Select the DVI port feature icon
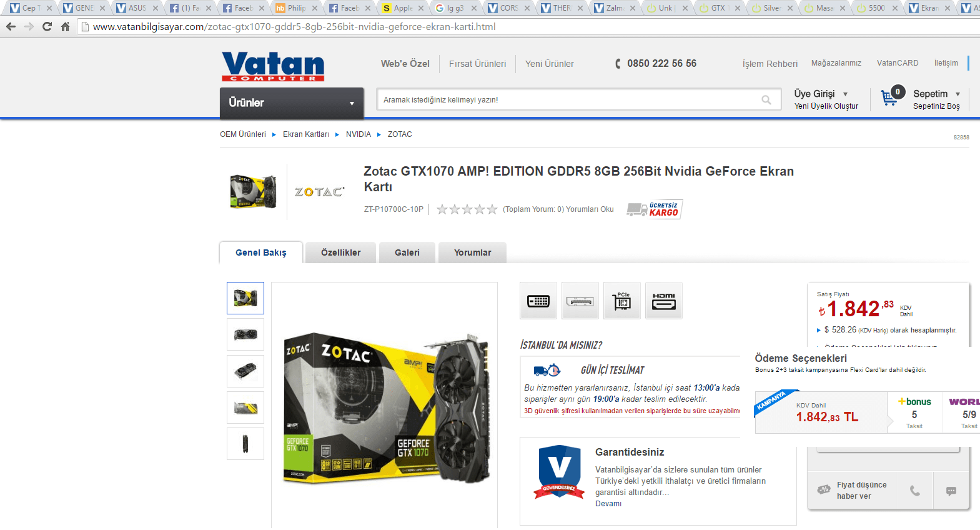980x530 pixels. pyautogui.click(x=538, y=301)
